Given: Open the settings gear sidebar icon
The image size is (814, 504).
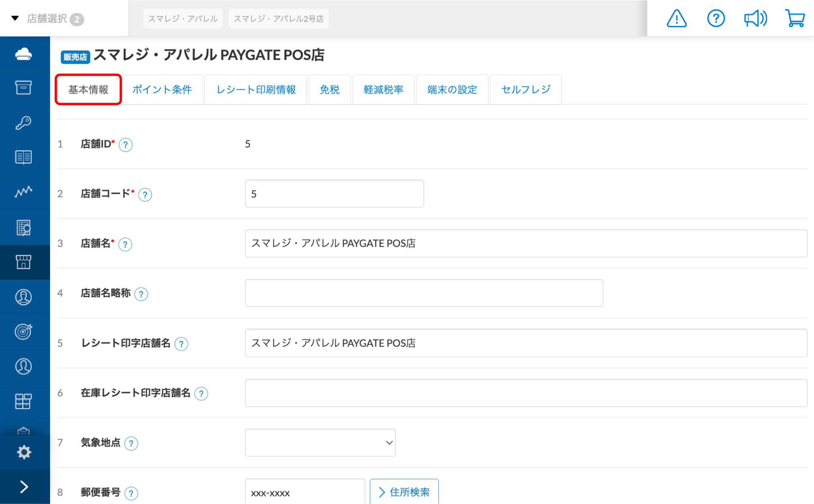Looking at the screenshot, I should (24, 452).
